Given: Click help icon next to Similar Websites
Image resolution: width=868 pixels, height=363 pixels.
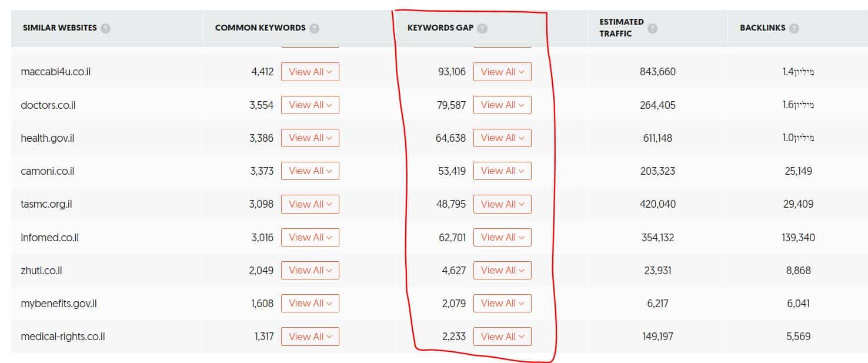Looking at the screenshot, I should click(x=105, y=28).
